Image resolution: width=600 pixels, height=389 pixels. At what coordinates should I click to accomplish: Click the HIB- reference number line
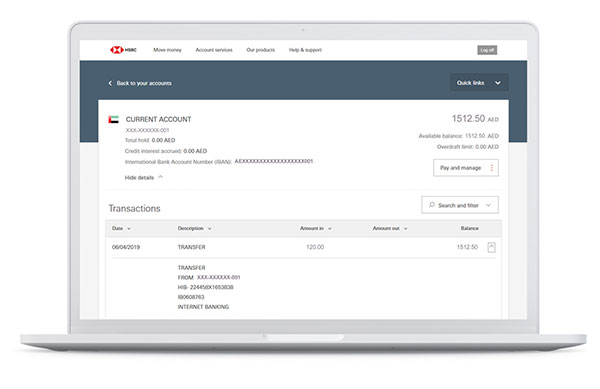(x=205, y=287)
